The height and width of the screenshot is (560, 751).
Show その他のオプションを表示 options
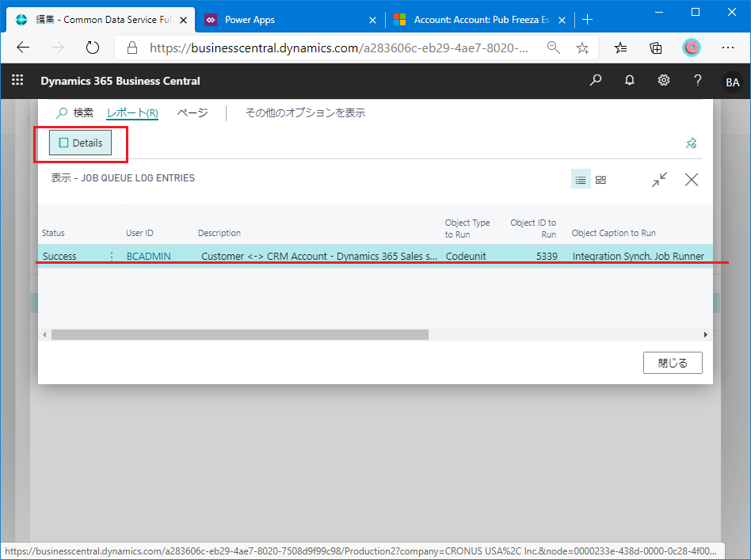click(x=305, y=112)
